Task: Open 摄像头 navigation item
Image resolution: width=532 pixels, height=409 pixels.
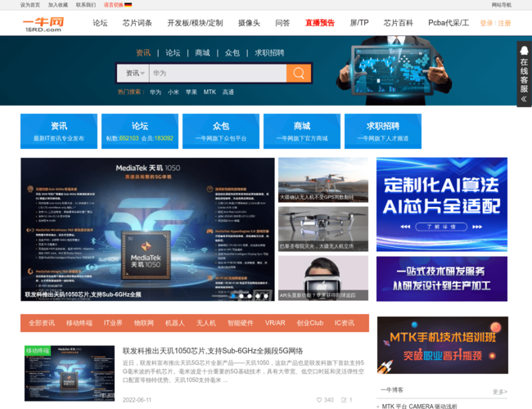Action: click(249, 23)
